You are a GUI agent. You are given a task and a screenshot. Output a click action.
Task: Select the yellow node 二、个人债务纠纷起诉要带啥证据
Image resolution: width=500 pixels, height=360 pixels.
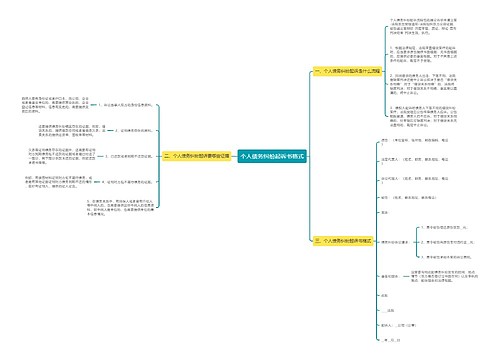click(197, 156)
